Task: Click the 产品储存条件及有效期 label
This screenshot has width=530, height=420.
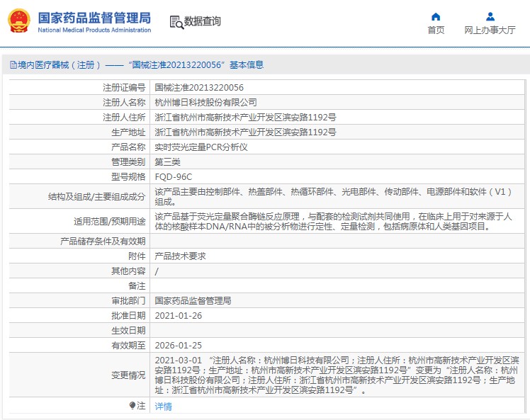Action: tap(103, 242)
